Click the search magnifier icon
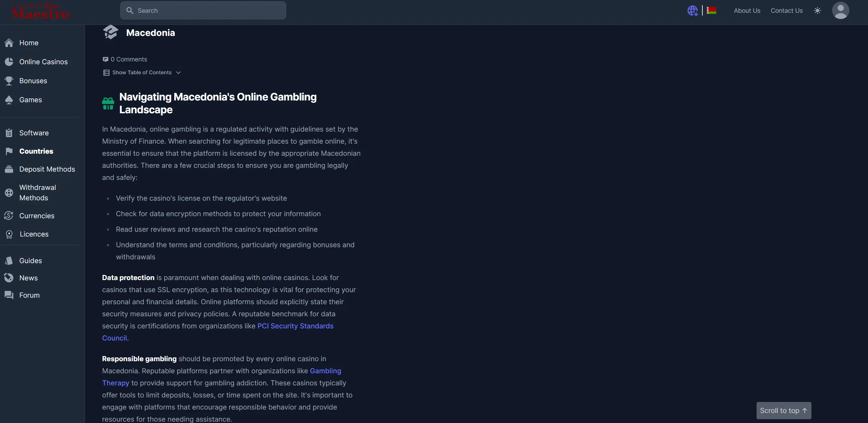This screenshot has height=423, width=868. [130, 10]
